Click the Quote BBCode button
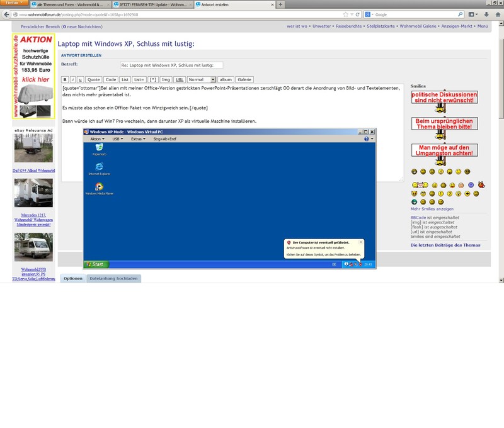Image resolution: width=504 pixels, height=428 pixels. [93, 80]
